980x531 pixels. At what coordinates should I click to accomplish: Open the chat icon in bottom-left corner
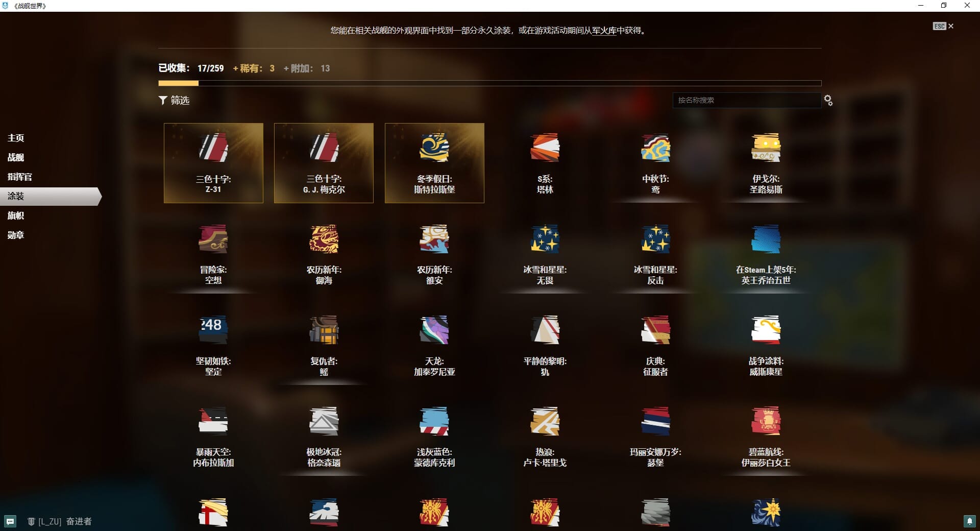(x=10, y=521)
